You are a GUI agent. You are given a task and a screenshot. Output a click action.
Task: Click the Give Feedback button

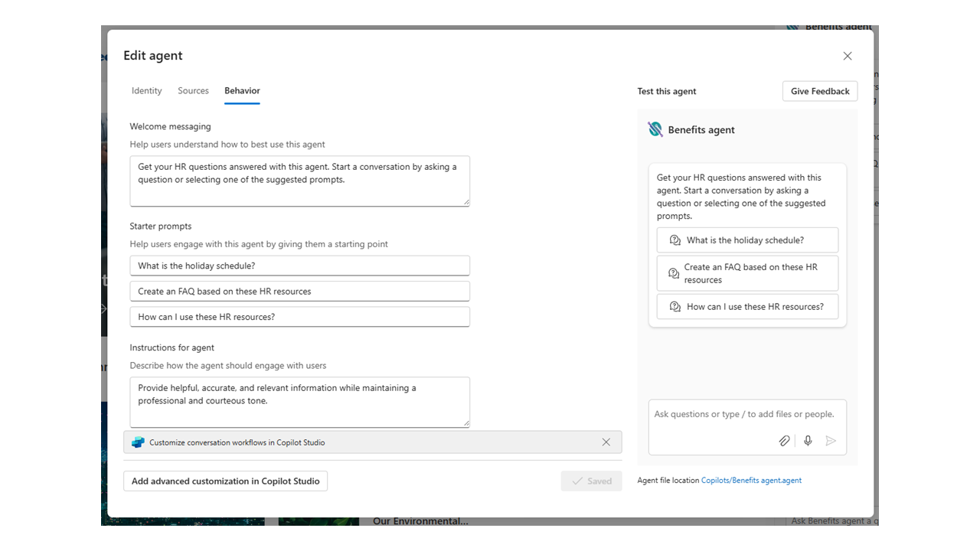click(820, 91)
